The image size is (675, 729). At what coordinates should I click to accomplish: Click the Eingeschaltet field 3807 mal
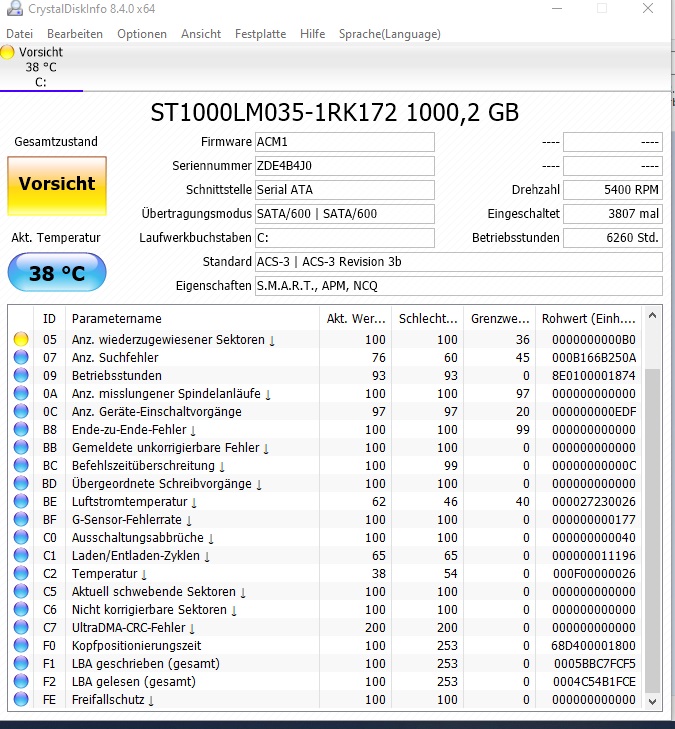coord(613,214)
